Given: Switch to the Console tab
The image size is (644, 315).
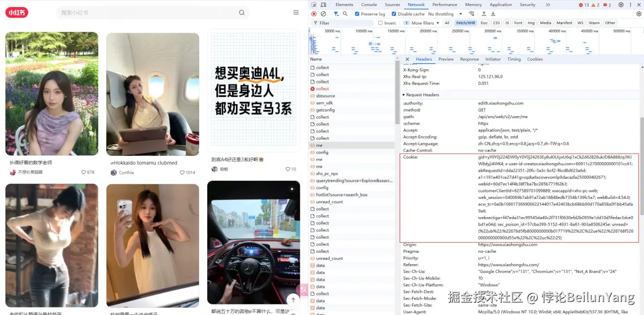Looking at the screenshot, I should (369, 5).
